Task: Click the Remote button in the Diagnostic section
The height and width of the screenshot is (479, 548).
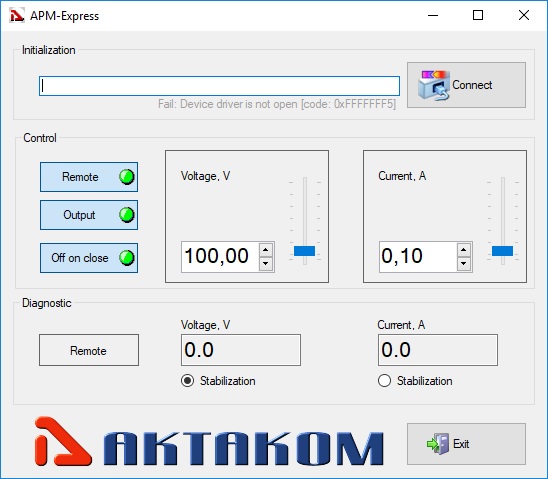Action: 89,350
